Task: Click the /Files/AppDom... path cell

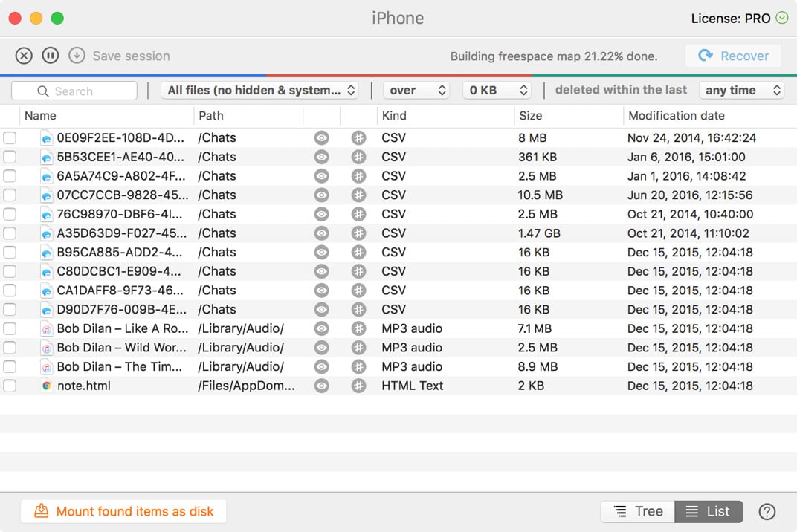Action: click(246, 386)
